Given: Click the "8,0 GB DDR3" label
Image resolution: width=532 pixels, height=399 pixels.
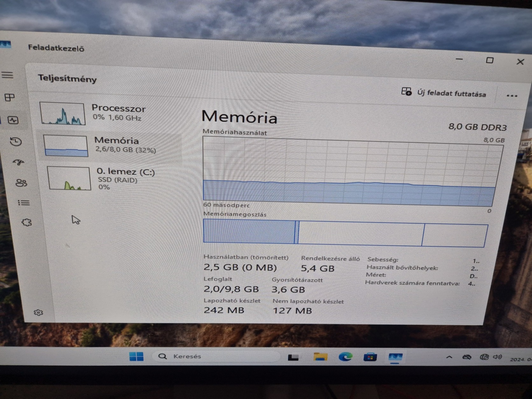Looking at the screenshot, I should pos(477,127).
